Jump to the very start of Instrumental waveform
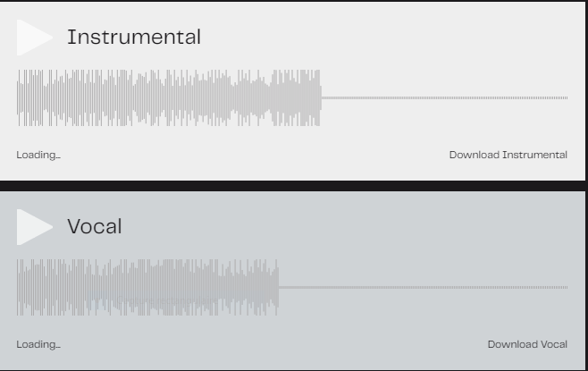The image size is (588, 371). 18,97
